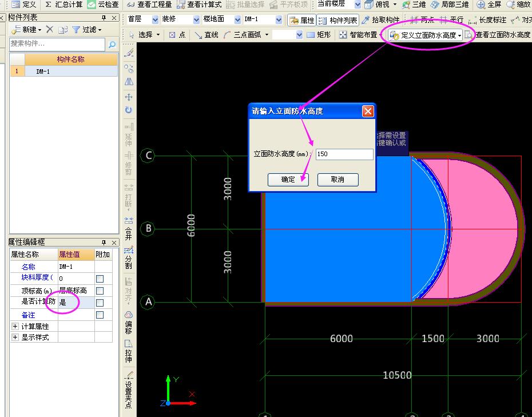Tick the 块料厚度 additional checkbox

(100, 278)
